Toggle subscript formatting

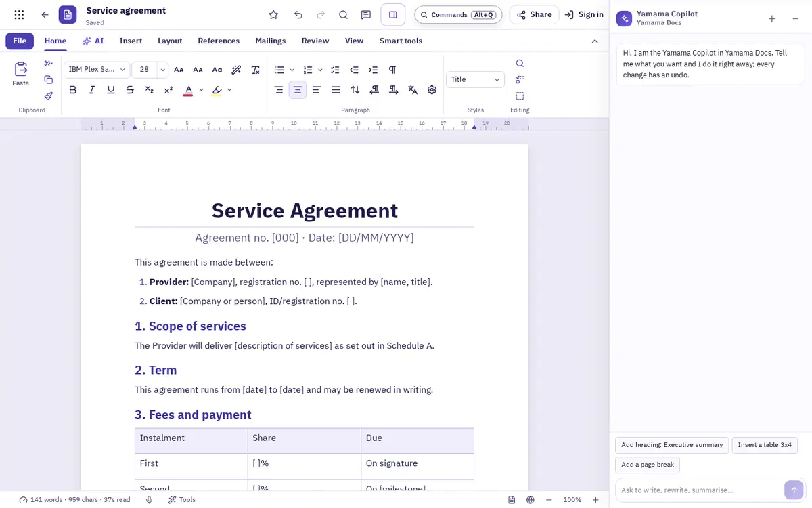click(150, 89)
